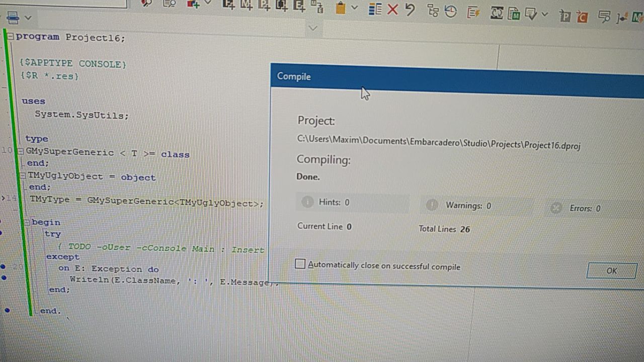Click the undo arrow icon
The width and height of the screenshot is (644, 362).
click(x=410, y=10)
